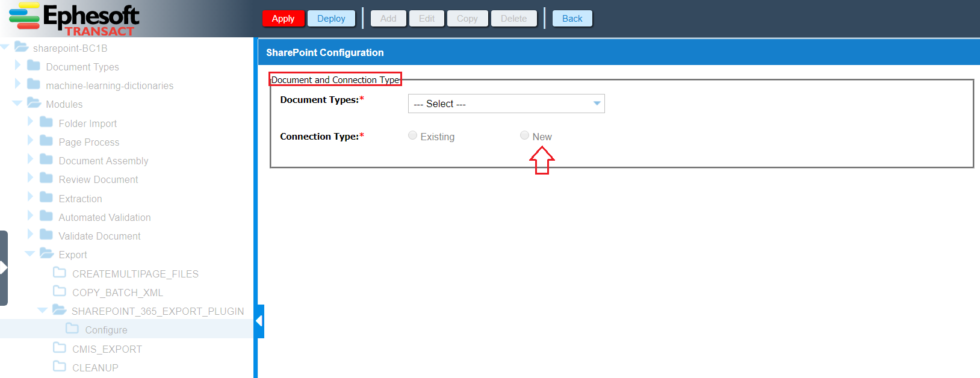980x378 pixels.
Task: Click the Folder Import folder icon
Action: point(46,122)
